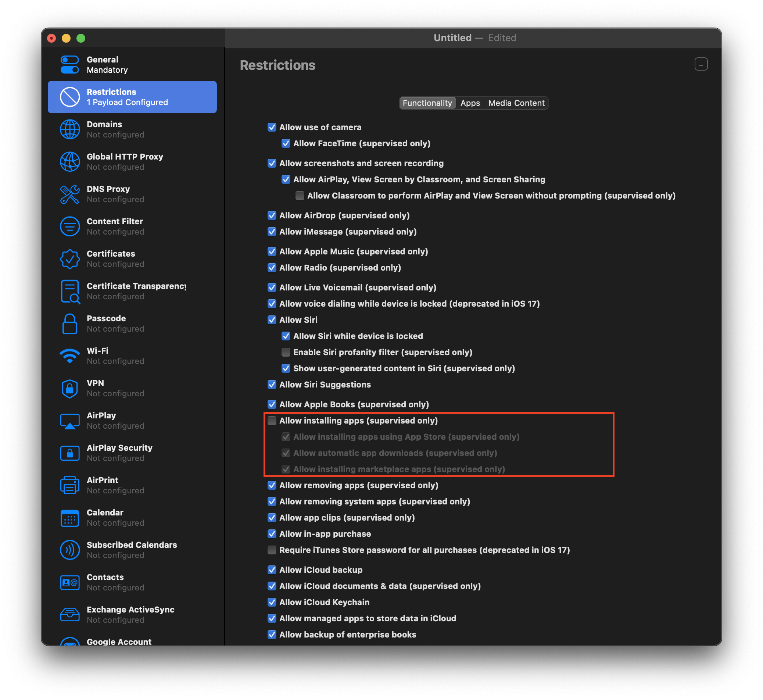Disable Allow use of camera
Image resolution: width=763 pixels, height=700 pixels.
click(x=272, y=127)
